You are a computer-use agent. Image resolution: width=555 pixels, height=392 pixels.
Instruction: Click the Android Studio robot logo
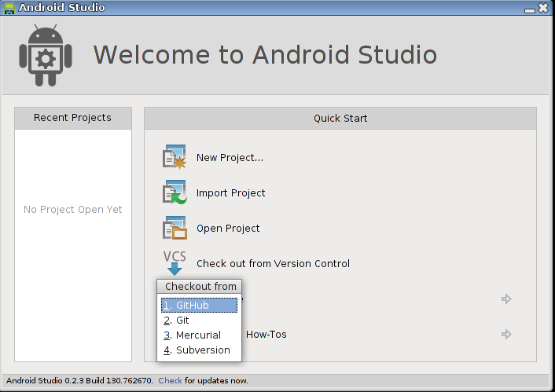pos(46,55)
